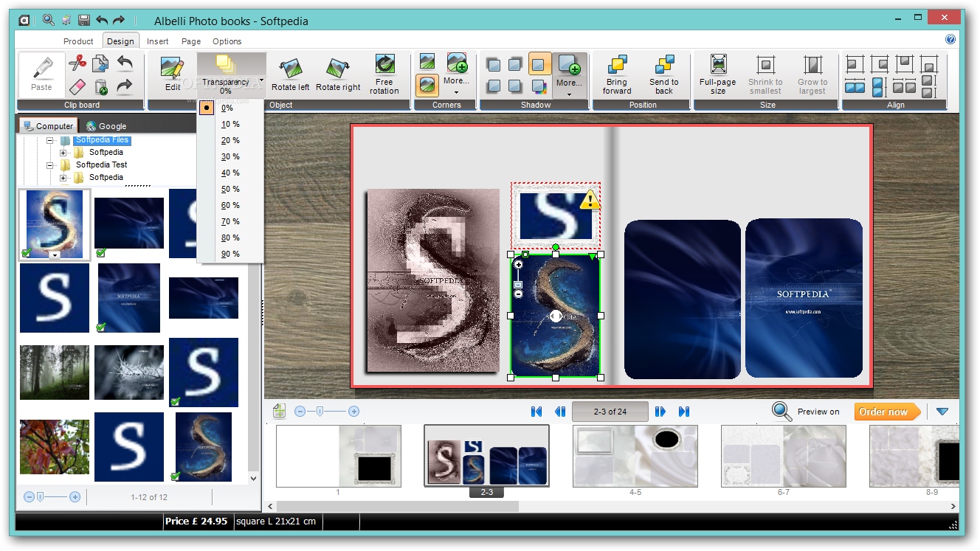
Task: Click the Order now button
Action: point(888,412)
